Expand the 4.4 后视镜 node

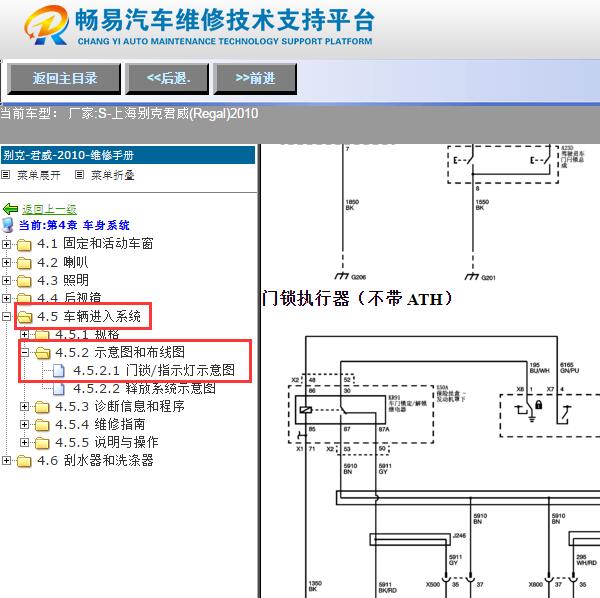pyautogui.click(x=6, y=298)
